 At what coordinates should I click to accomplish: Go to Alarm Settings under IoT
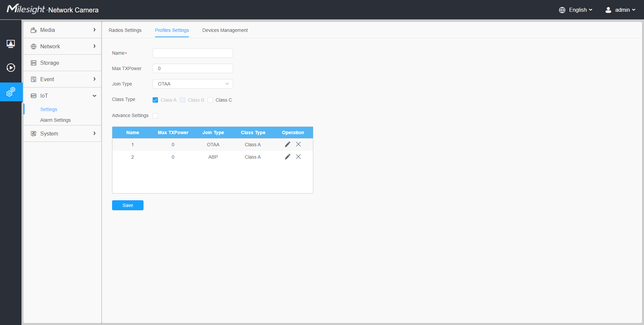click(55, 120)
